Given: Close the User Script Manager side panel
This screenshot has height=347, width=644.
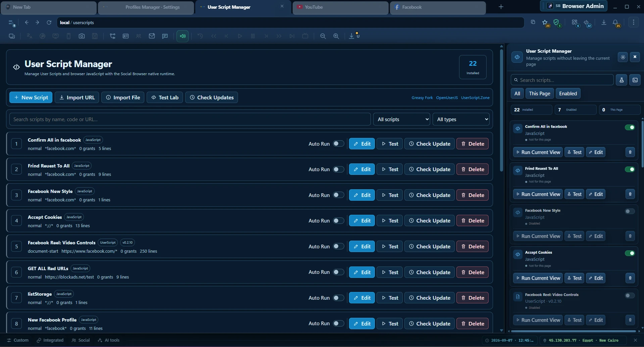Looking at the screenshot, I should point(635,57).
